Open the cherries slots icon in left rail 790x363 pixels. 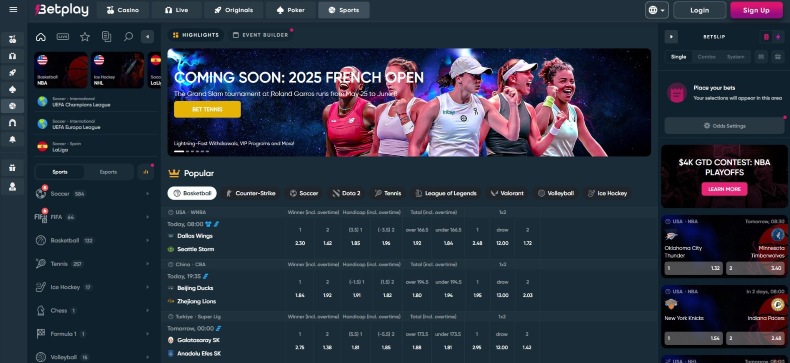pos(13,39)
